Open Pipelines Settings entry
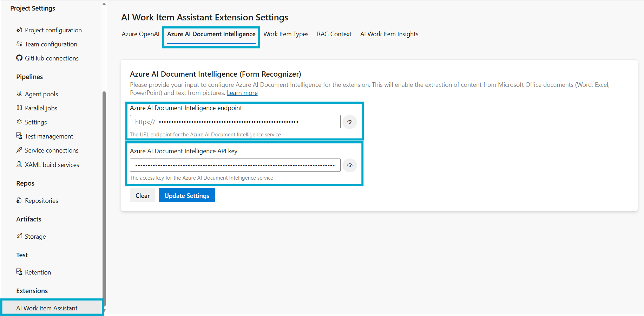Image resolution: width=644 pixels, height=316 pixels. pos(36,122)
